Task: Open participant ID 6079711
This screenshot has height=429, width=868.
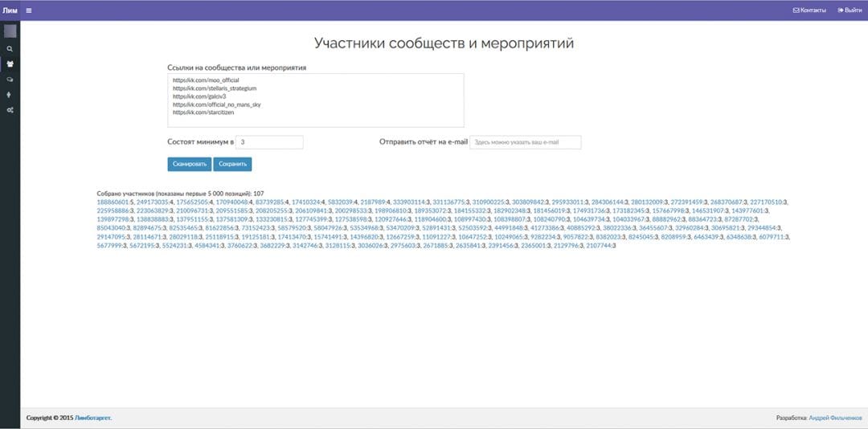Action: click(x=772, y=237)
